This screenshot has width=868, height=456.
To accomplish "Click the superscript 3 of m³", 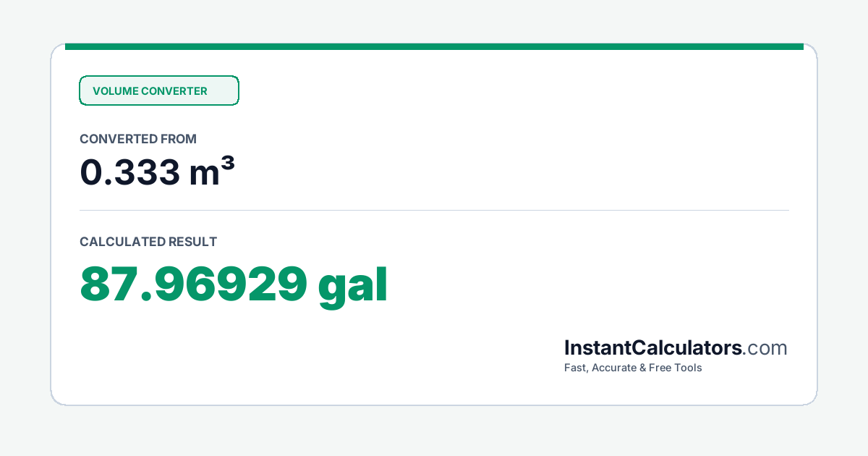I will coord(228,164).
